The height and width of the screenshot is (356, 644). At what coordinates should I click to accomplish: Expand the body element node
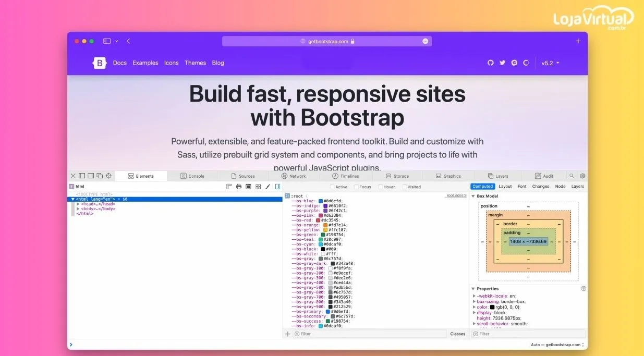coord(78,208)
